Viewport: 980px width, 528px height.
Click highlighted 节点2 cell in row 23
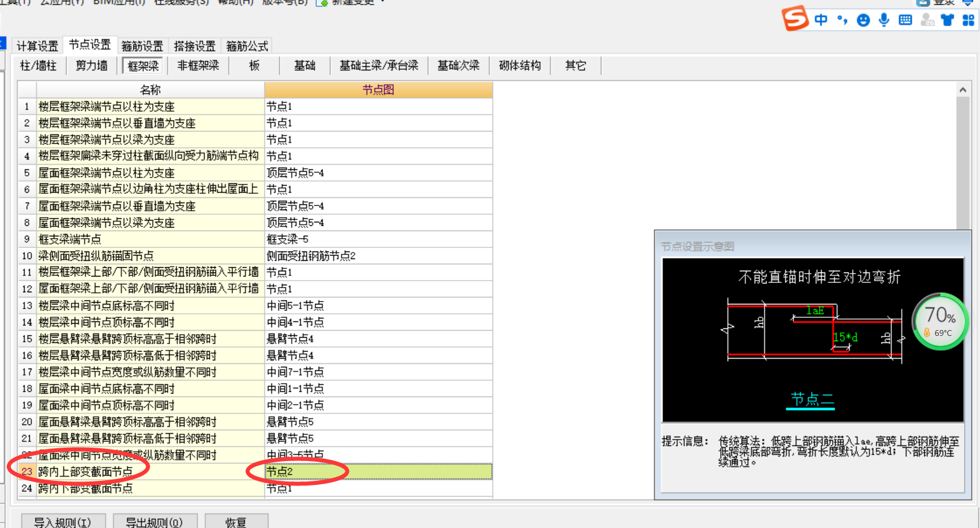point(379,472)
